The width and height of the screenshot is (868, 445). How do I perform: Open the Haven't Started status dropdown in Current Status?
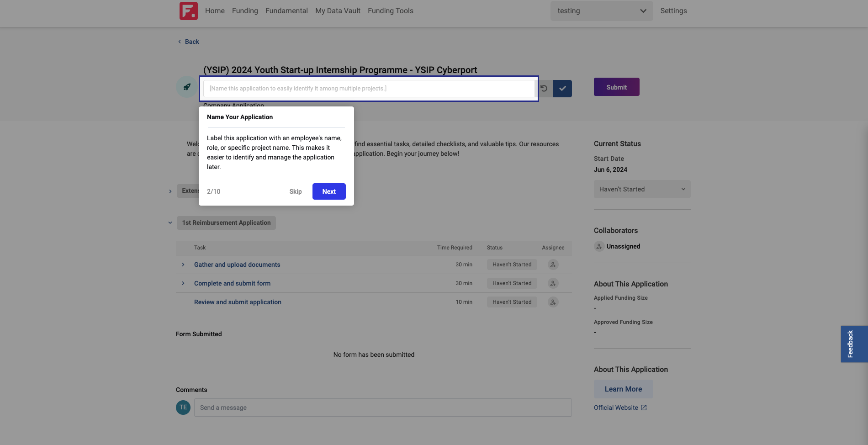pyautogui.click(x=642, y=189)
